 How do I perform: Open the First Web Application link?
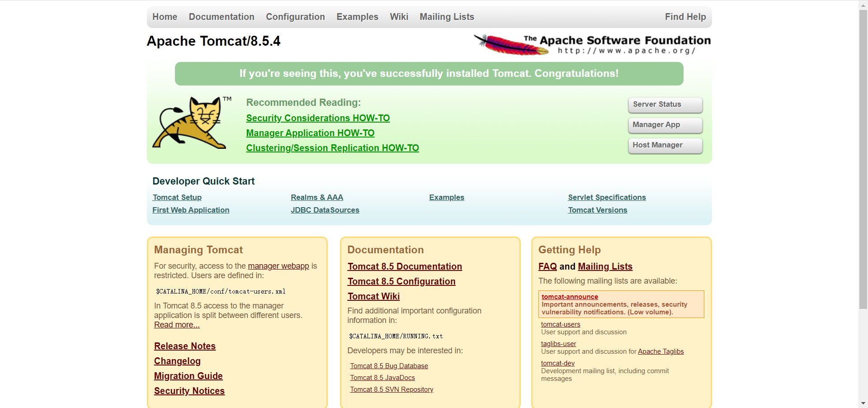click(191, 210)
